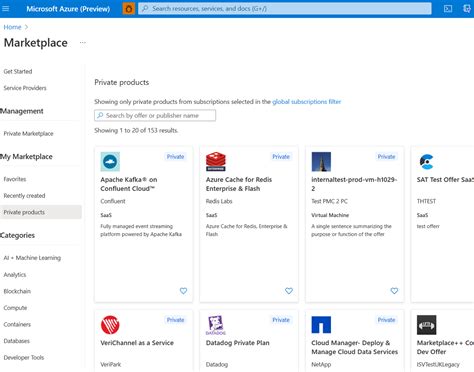
Task: Open Private Marketplace in the sidebar
Action: (28, 133)
